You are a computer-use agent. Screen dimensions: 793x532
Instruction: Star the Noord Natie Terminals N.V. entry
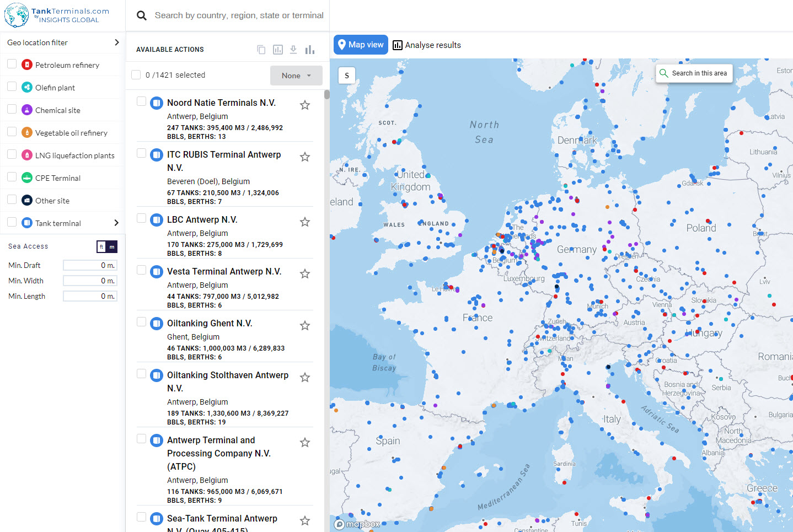pyautogui.click(x=305, y=105)
